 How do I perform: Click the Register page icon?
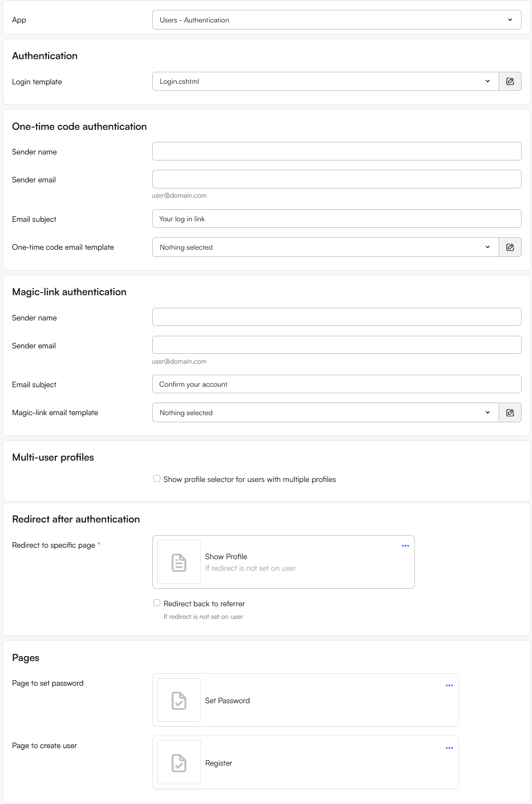point(178,762)
